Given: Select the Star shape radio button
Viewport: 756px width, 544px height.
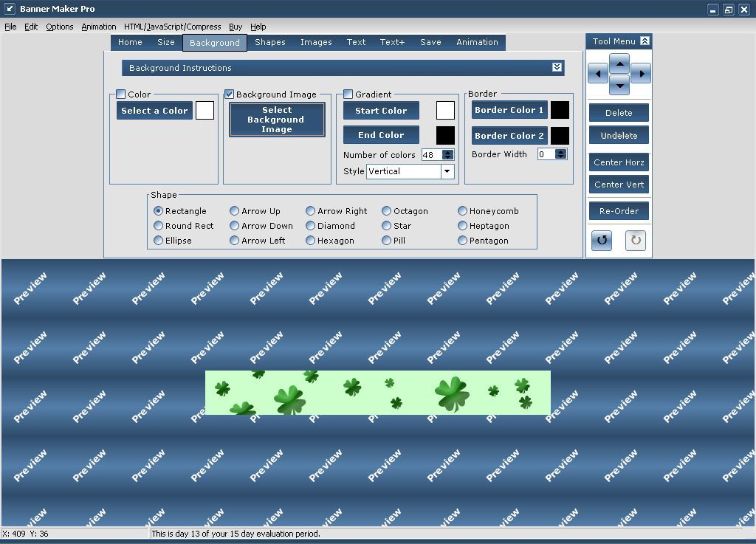Looking at the screenshot, I should click(x=387, y=226).
